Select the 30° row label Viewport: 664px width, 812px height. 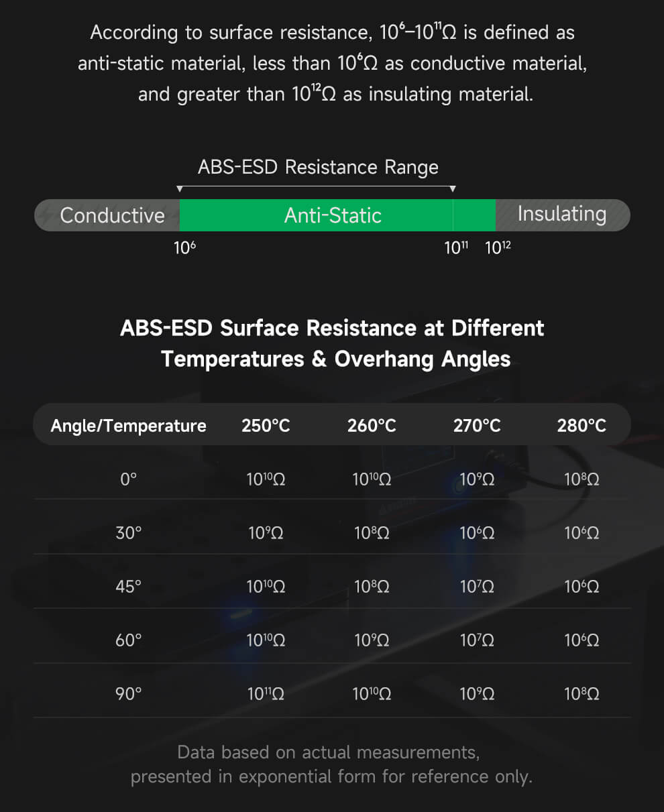click(128, 533)
